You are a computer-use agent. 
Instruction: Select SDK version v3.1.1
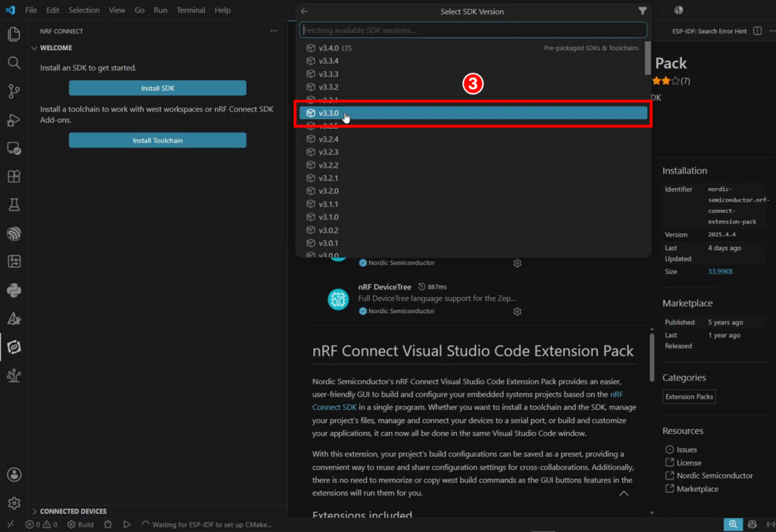coord(473,204)
